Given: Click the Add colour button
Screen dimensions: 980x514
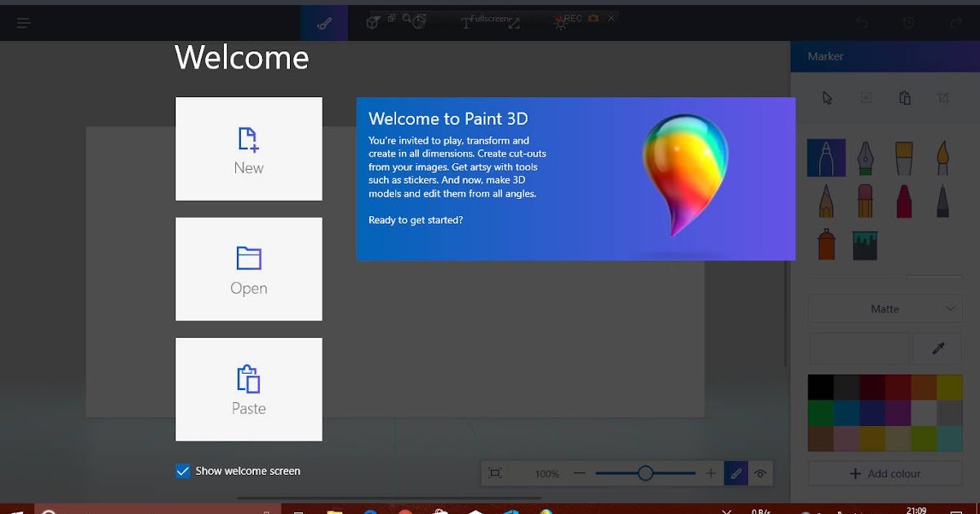Looking at the screenshot, I should [x=885, y=473].
